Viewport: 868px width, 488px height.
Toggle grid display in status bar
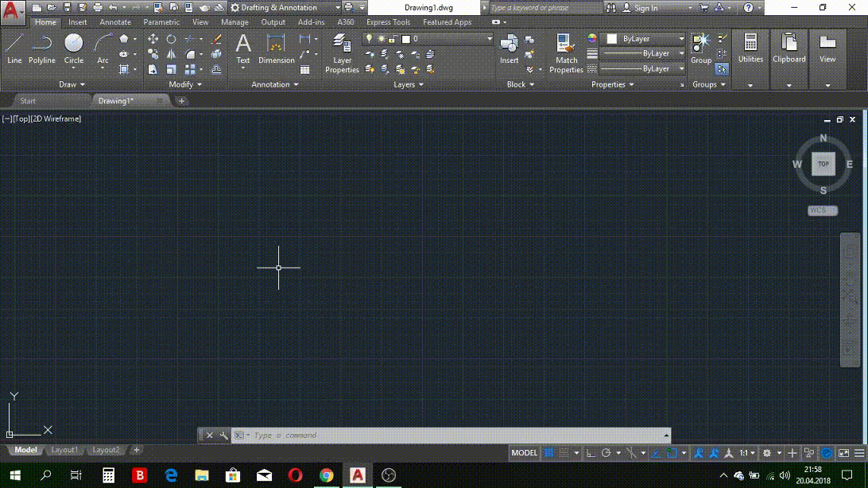pyautogui.click(x=548, y=453)
